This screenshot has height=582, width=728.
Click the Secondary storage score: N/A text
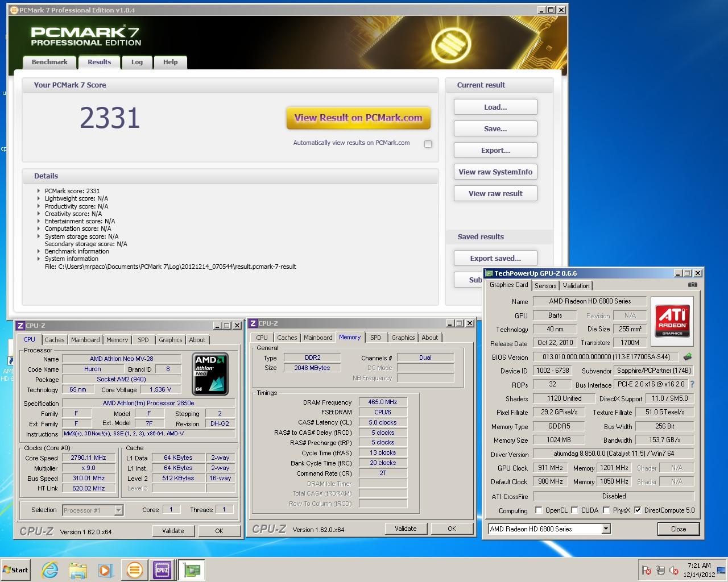(x=86, y=244)
